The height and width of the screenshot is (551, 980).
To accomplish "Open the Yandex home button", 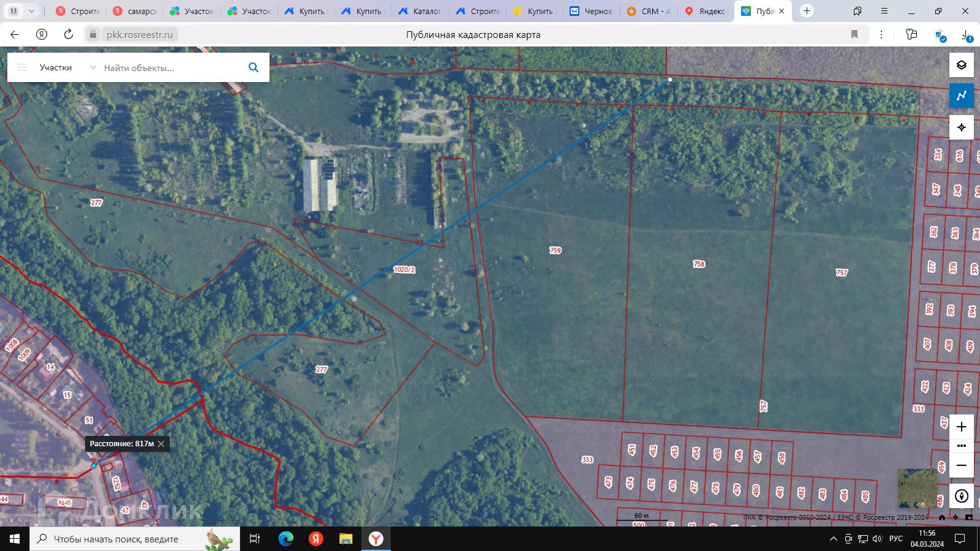I will [x=42, y=35].
